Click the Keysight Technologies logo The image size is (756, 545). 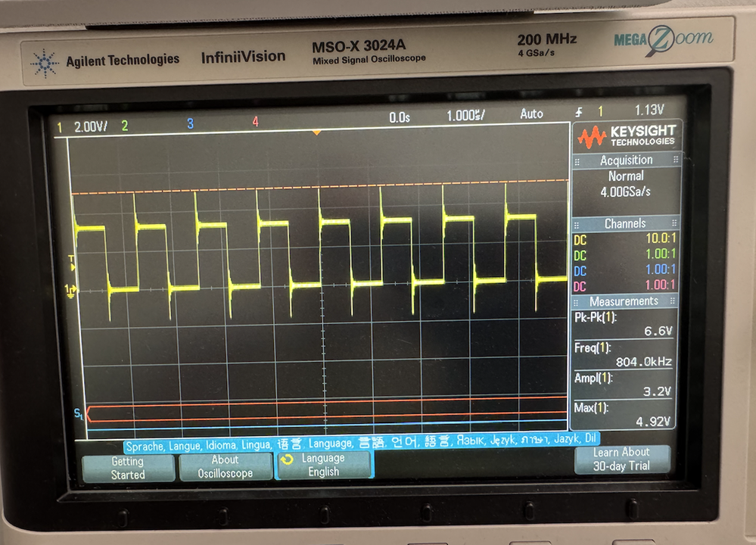tap(627, 136)
